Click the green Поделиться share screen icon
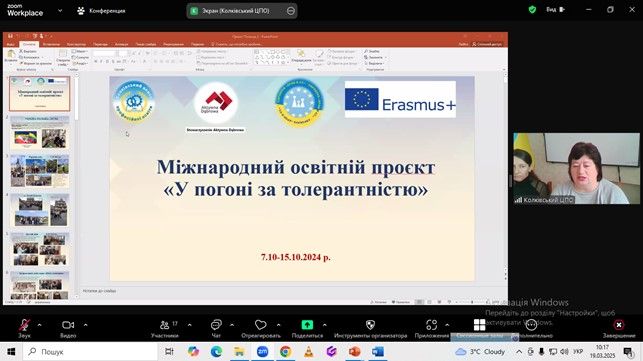Viewport: 643px width, 361px height. [x=307, y=325]
